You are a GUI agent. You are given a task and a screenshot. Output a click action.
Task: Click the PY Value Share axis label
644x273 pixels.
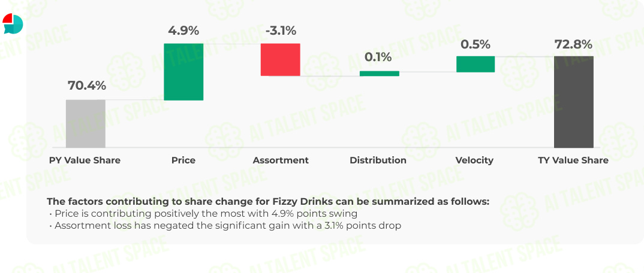tap(85, 160)
